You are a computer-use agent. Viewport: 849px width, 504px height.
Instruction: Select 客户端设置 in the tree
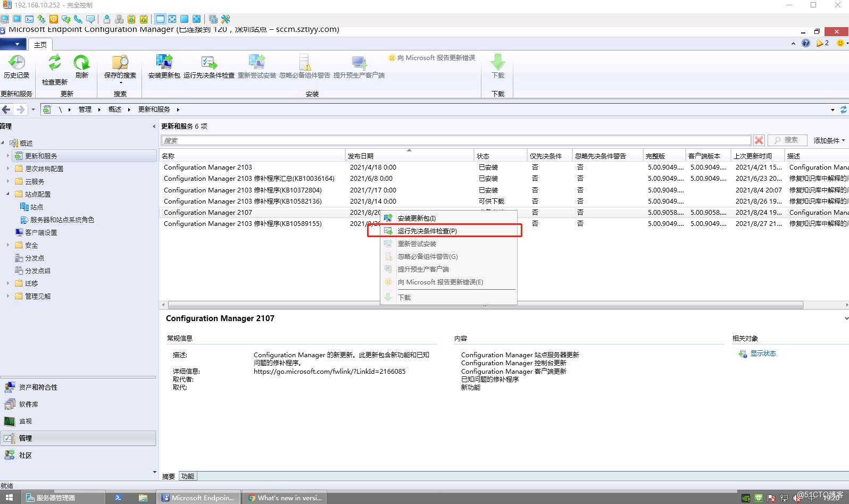(x=41, y=232)
